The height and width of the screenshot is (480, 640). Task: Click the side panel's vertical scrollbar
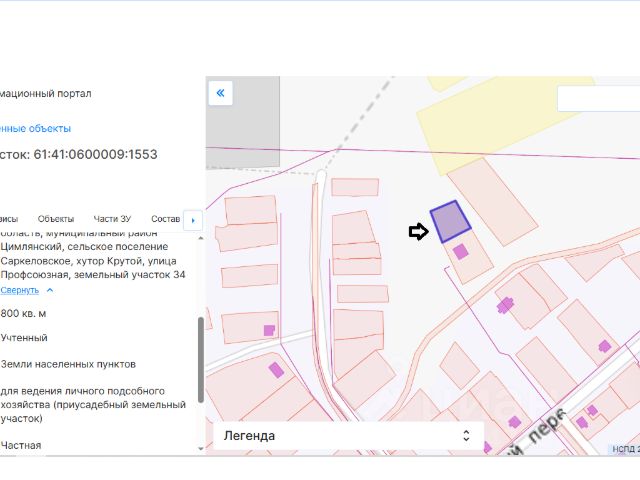click(x=200, y=360)
